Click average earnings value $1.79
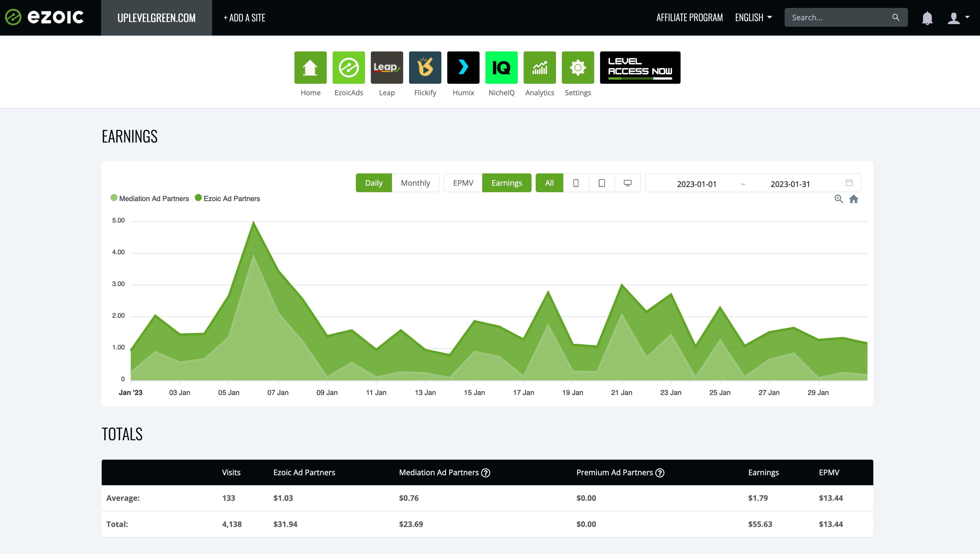 tap(758, 498)
